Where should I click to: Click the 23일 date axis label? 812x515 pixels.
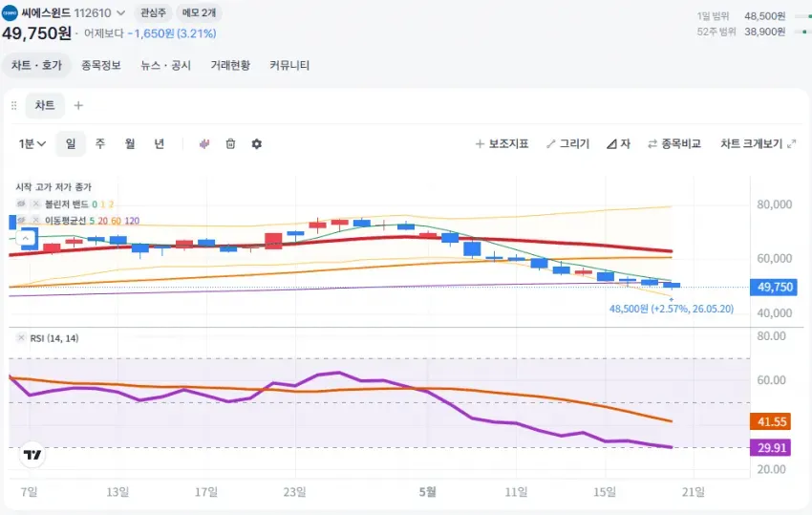coord(294,492)
